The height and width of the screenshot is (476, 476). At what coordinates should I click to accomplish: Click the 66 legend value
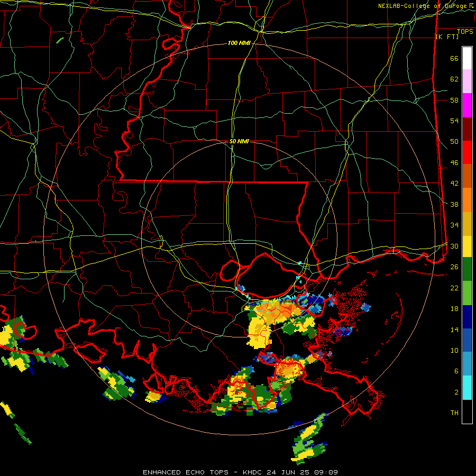454,59
